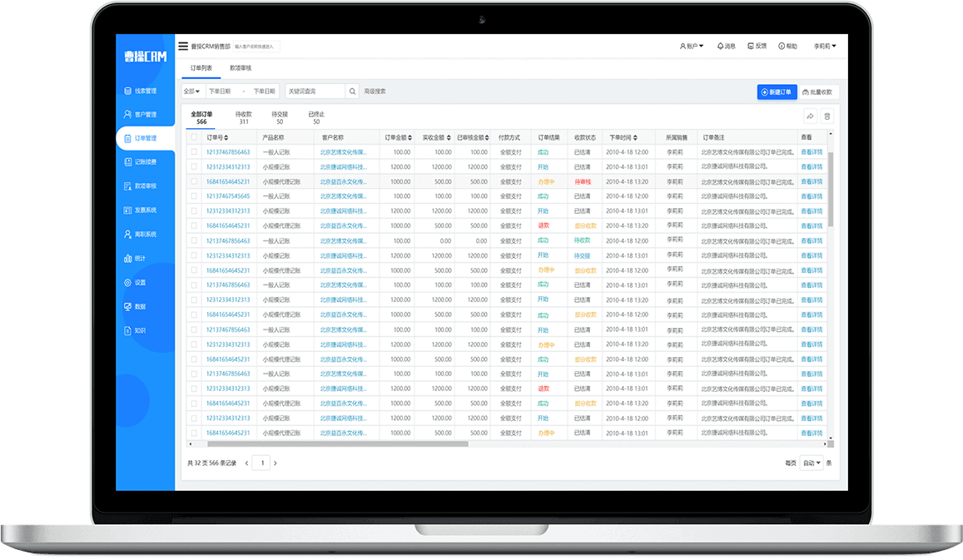Click the vertical scrollbar thumb of the table
This screenshot has width=963, height=560.
coord(831,189)
